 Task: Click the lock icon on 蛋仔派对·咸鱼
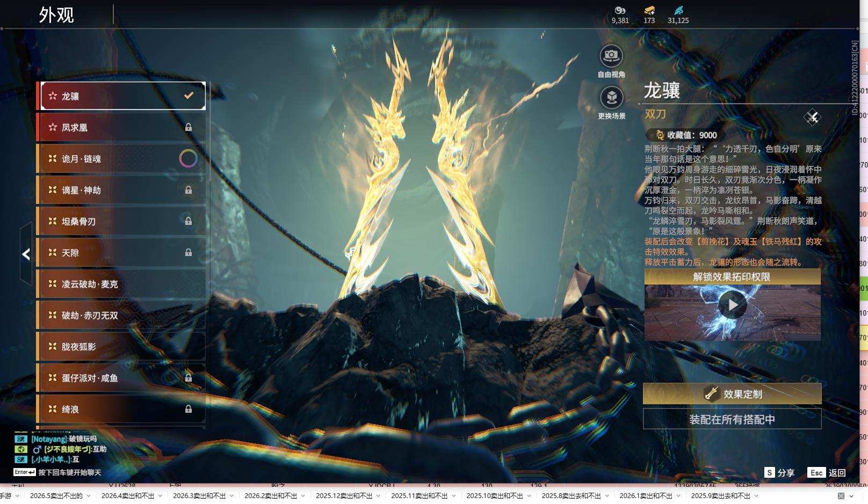point(189,378)
